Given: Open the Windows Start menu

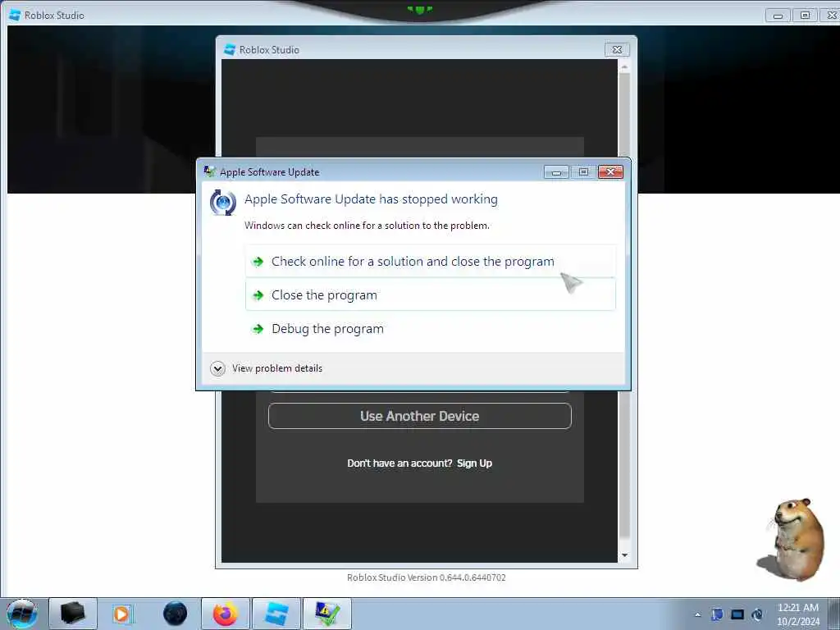Looking at the screenshot, I should (x=22, y=614).
